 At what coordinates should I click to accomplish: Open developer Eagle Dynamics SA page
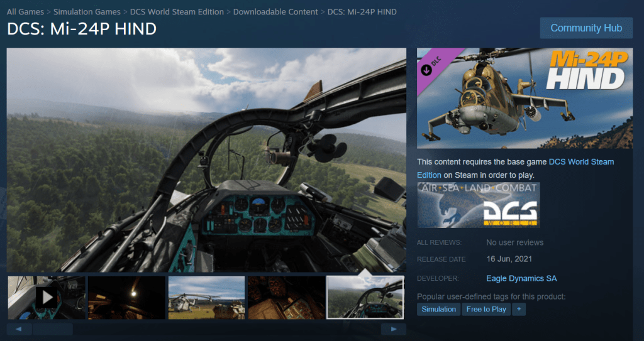tap(521, 278)
